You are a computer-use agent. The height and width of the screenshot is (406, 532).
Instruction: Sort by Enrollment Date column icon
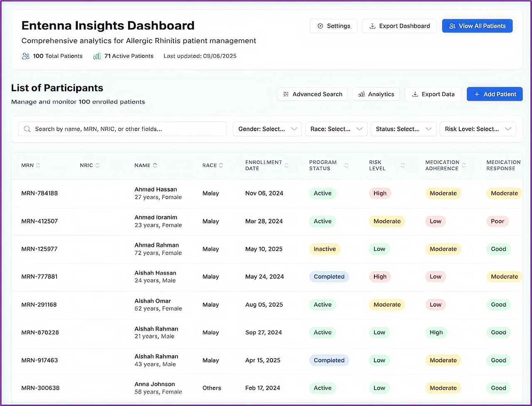coord(286,165)
